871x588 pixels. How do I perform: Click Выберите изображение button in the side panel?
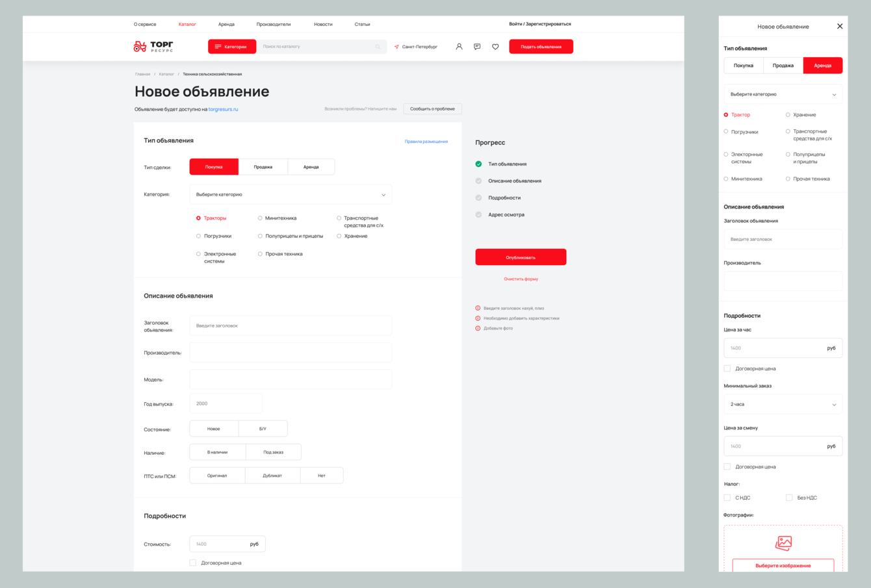[x=783, y=566]
